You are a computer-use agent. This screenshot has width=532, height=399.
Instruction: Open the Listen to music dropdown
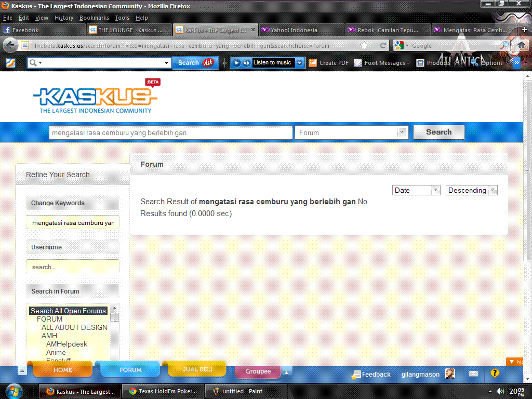pyautogui.click(x=300, y=63)
